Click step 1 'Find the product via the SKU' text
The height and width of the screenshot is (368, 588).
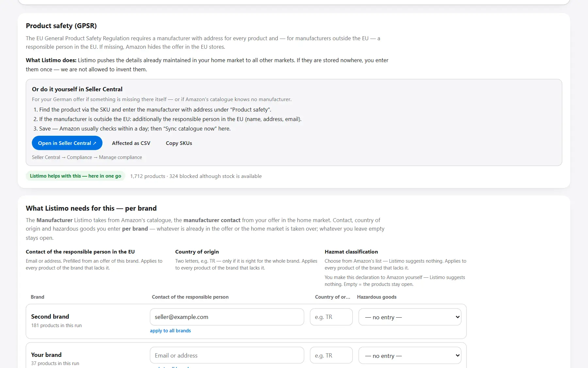[155, 110]
